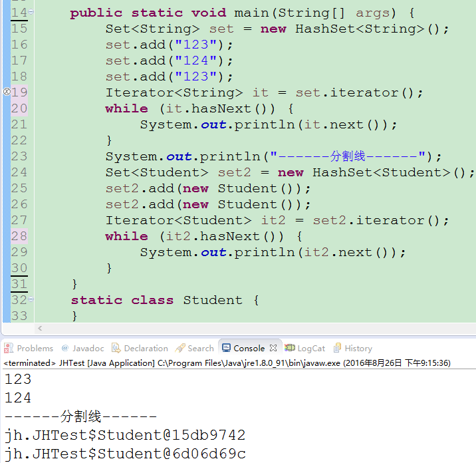Click 'it2.next()' on line 29

350,253
